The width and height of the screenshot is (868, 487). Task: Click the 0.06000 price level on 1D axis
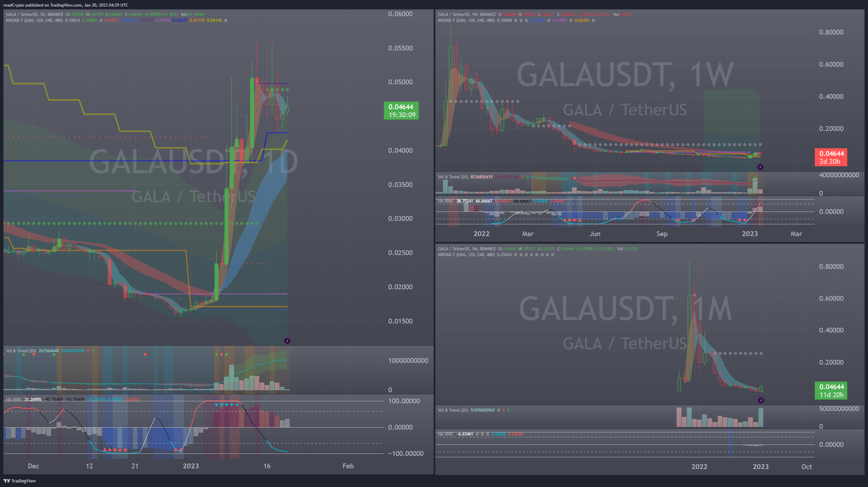400,14
